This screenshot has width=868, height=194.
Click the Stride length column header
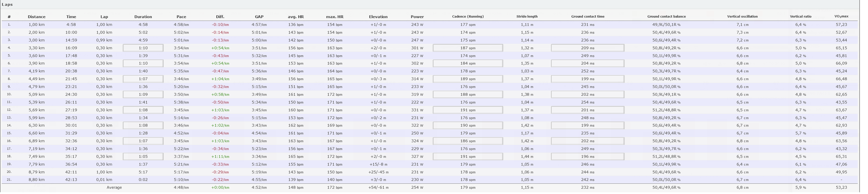pyautogui.click(x=527, y=16)
